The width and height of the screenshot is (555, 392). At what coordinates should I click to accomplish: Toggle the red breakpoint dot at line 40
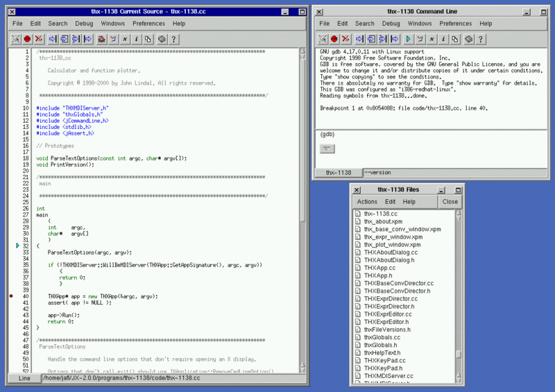click(x=11, y=296)
